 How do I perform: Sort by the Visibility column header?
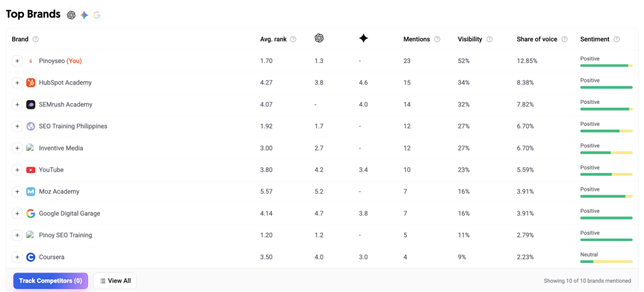point(470,40)
